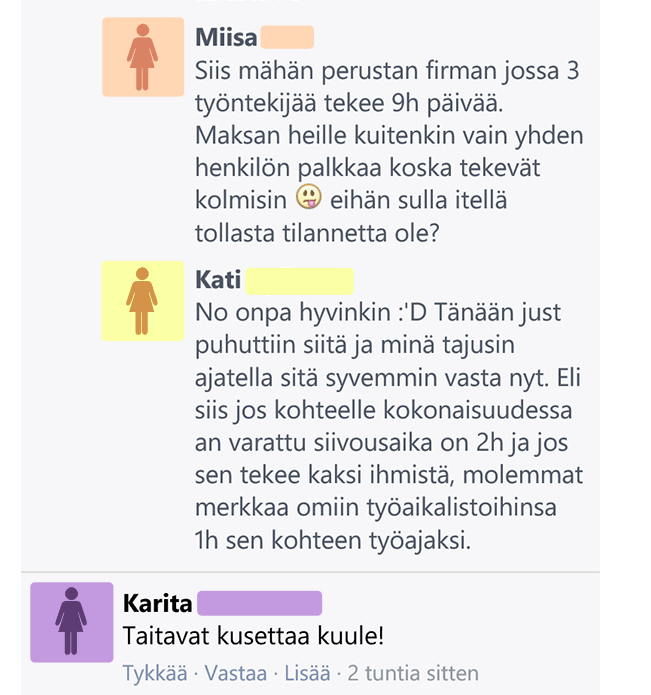Open the Lisää options on Karita's comment
This screenshot has width=651, height=695.
tap(307, 673)
